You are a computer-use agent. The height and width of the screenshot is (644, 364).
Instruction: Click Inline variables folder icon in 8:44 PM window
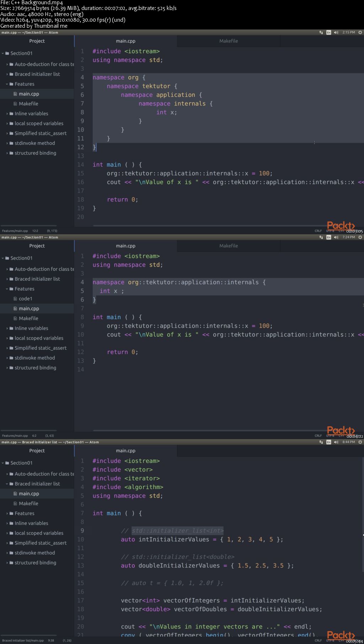tap(11, 523)
